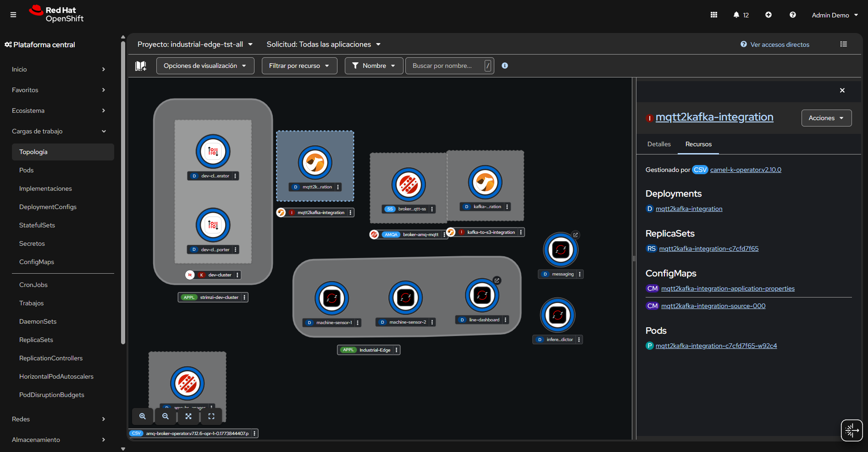The height and width of the screenshot is (452, 868).
Task: Open the Proyecto industrial-edge-tst-all dropdown
Action: point(195,44)
